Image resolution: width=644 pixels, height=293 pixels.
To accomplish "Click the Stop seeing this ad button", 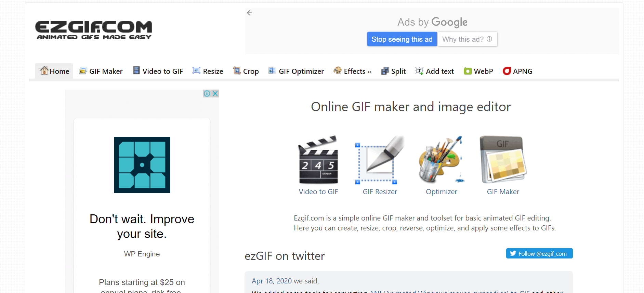I will pyautogui.click(x=402, y=39).
